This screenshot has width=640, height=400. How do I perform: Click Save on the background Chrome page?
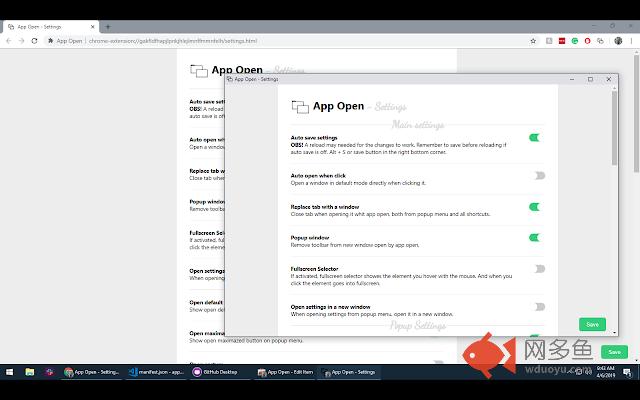(614, 352)
